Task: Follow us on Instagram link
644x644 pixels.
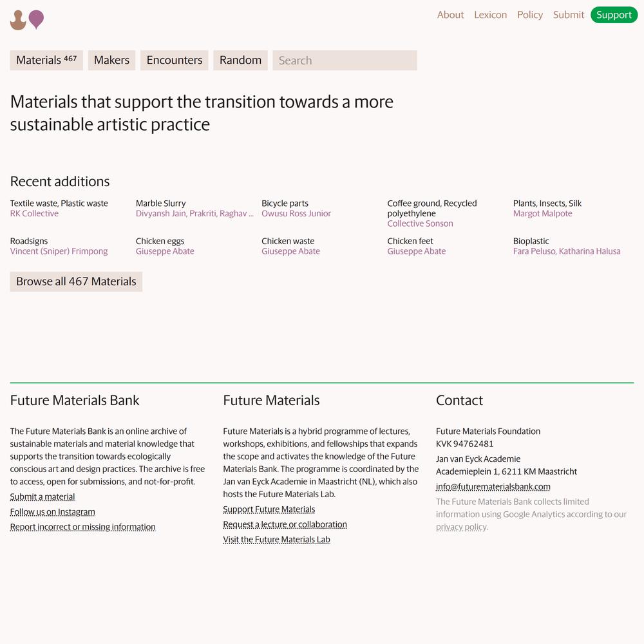Action: (x=53, y=512)
